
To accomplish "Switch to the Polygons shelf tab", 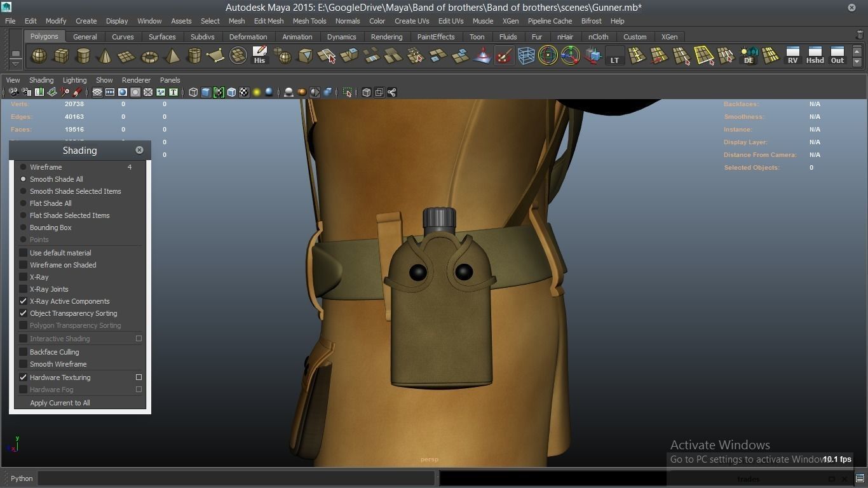I will coord(44,36).
